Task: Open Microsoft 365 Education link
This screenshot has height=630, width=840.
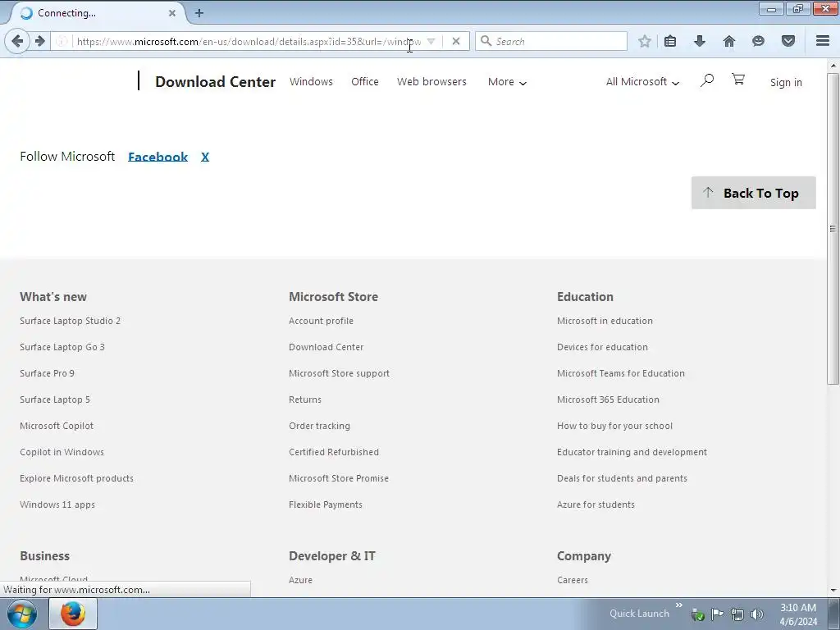Action: [x=608, y=399]
